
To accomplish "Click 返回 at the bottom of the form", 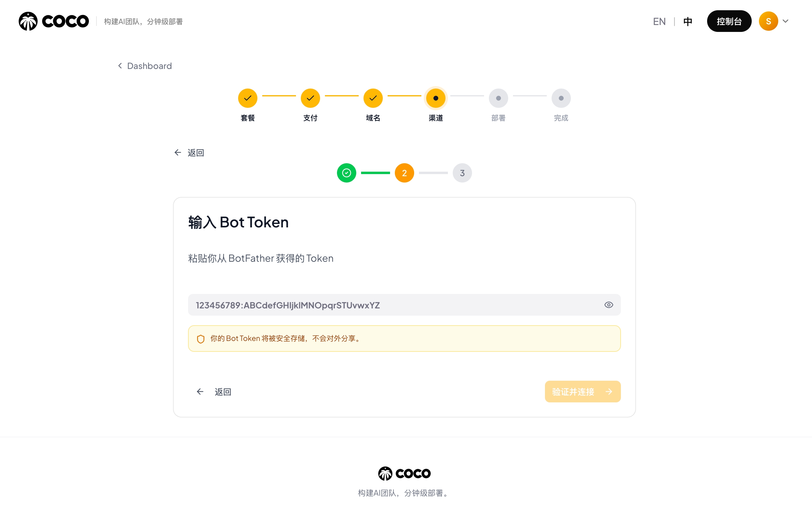I will pos(223,392).
